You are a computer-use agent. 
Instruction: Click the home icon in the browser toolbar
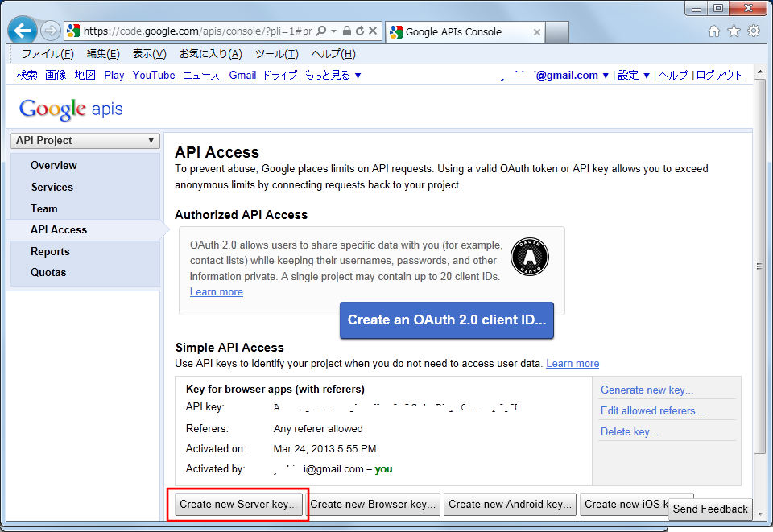coord(713,30)
